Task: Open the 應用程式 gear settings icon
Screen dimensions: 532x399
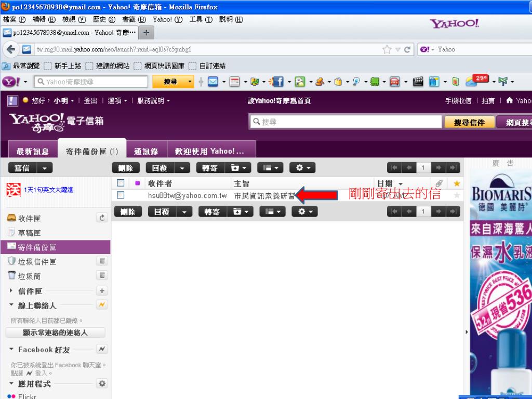Action: coord(102,383)
